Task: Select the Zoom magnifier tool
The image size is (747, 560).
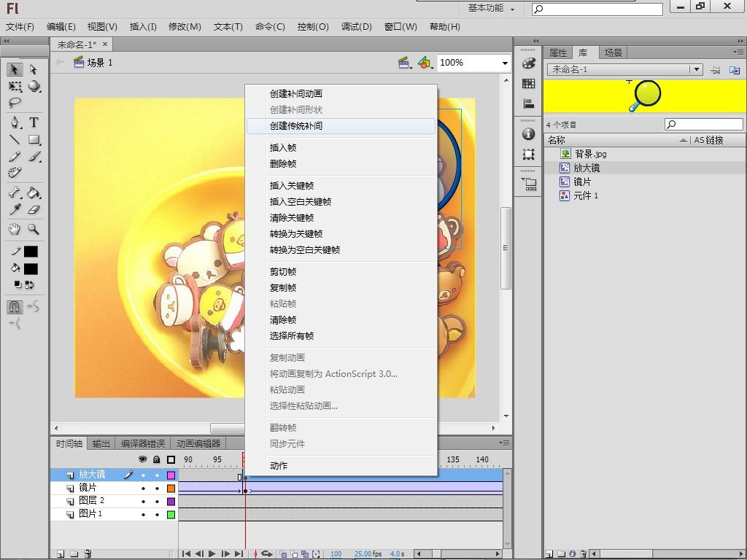Action: tap(34, 229)
